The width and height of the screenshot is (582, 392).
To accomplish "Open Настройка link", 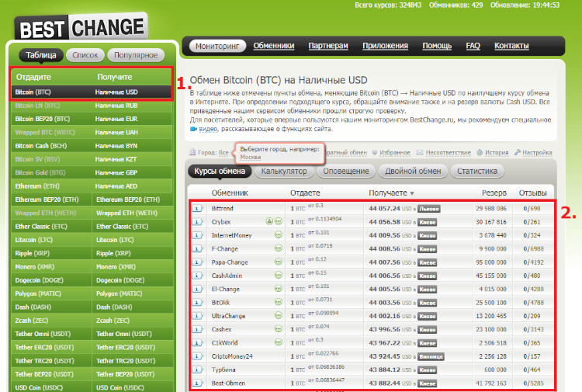I will click(537, 153).
